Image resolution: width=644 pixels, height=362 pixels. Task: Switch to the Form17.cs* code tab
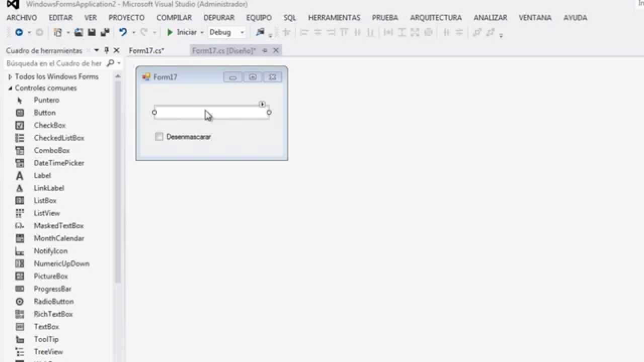pos(146,51)
